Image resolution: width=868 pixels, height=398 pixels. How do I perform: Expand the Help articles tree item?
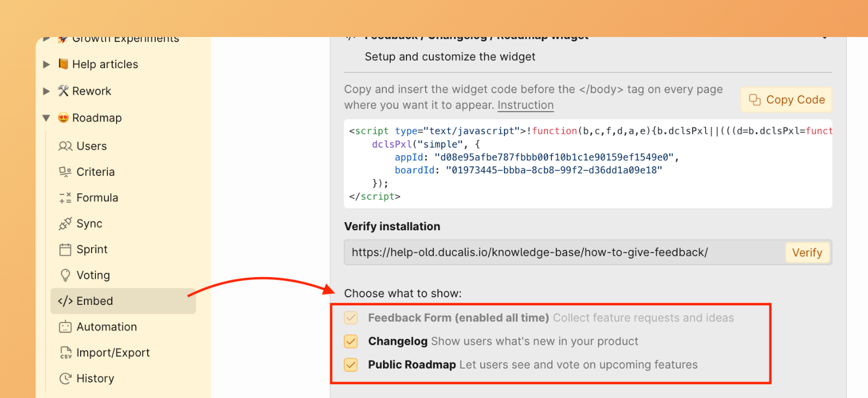coord(46,64)
